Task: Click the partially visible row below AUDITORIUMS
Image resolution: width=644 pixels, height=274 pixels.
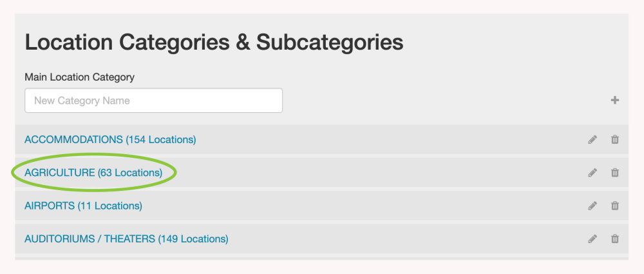Action: point(322,259)
